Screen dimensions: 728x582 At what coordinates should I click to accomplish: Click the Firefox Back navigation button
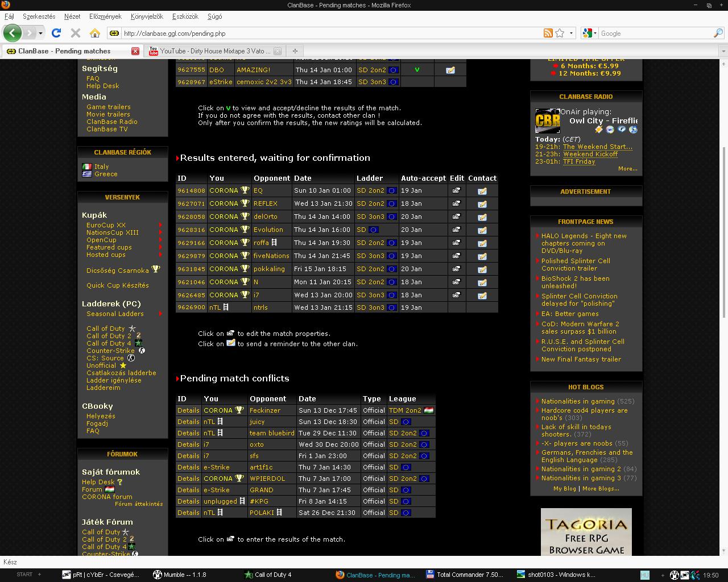pos(12,33)
